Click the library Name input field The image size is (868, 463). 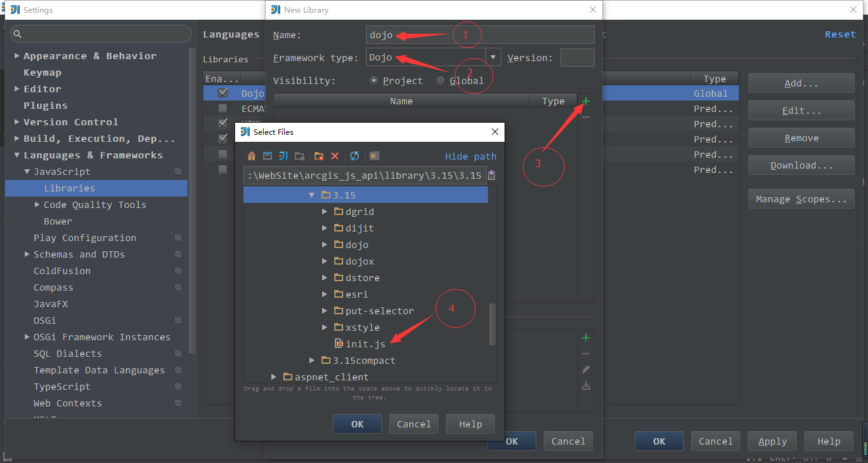480,35
